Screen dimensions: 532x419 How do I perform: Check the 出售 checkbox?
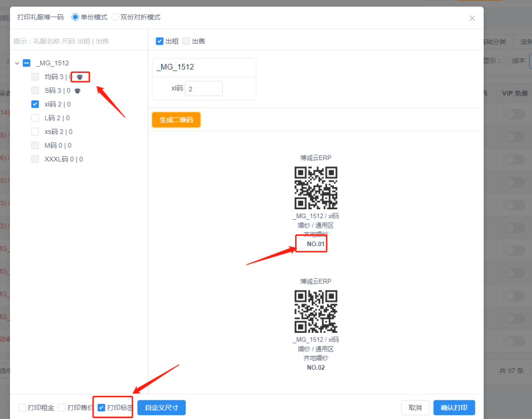(x=186, y=41)
